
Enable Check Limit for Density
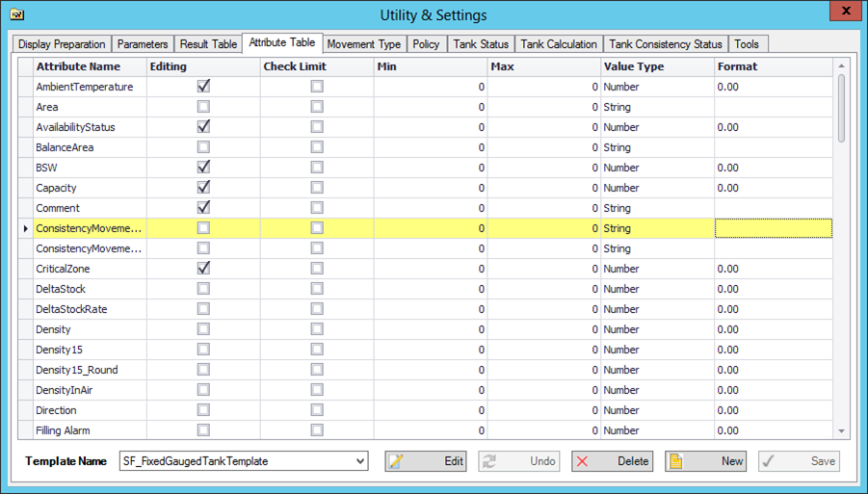point(317,329)
